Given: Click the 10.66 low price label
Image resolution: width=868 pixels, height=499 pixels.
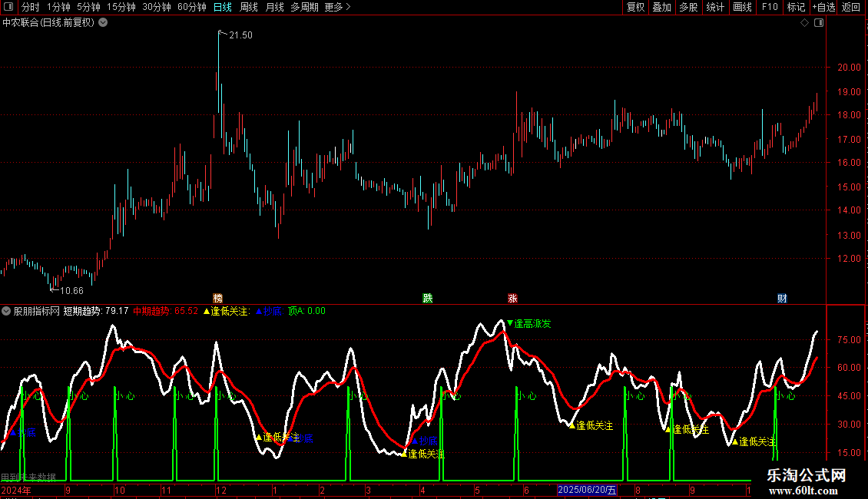Looking at the screenshot, I should pyautogui.click(x=71, y=290).
